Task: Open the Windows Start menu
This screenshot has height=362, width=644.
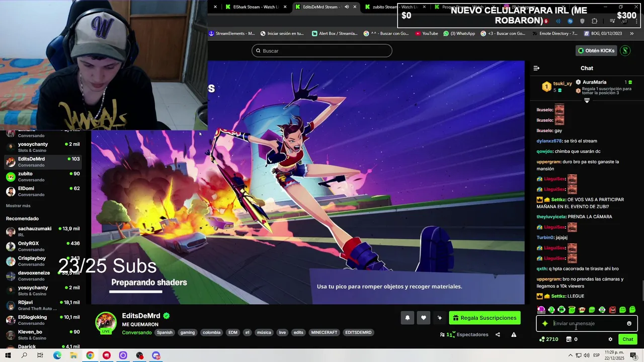Action: pyautogui.click(x=8, y=355)
